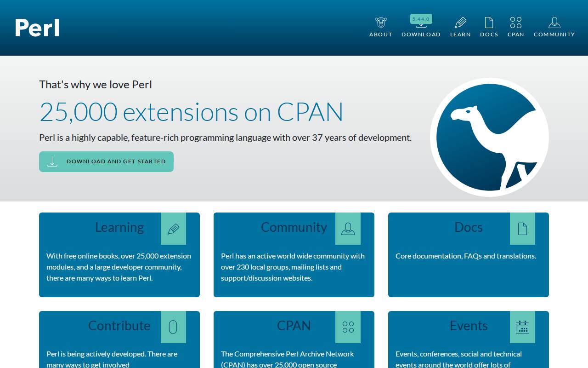This screenshot has height=368, width=588.
Task: Open the DOWNLOAD menu label
Action: pyautogui.click(x=421, y=34)
